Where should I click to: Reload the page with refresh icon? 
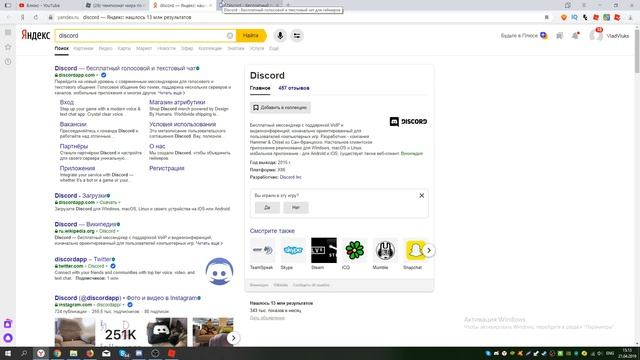[36, 18]
